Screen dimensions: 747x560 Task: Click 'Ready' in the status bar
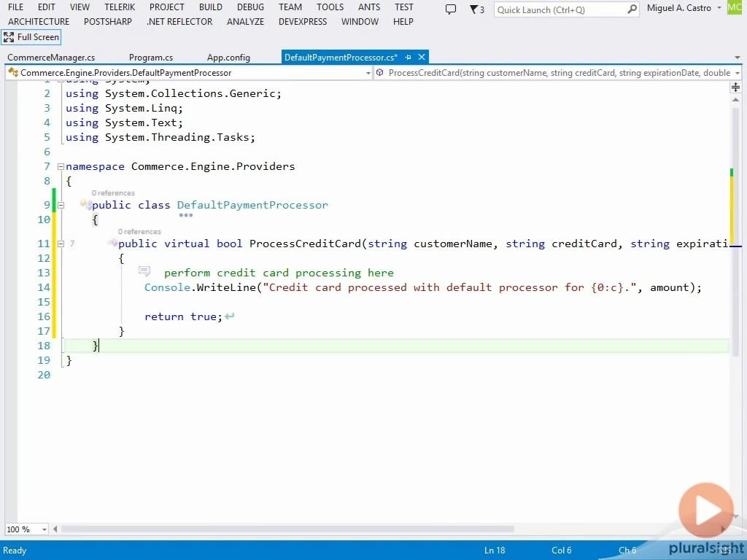pos(15,551)
